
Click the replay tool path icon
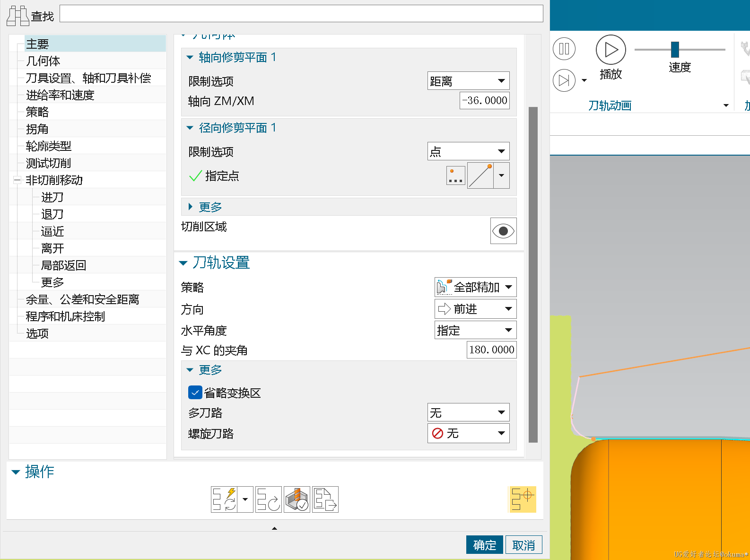269,499
